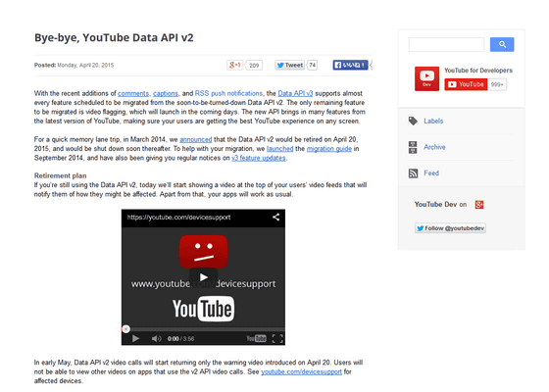Click the RSS Feed icon
This screenshot has width=549, height=392.
[x=413, y=173]
